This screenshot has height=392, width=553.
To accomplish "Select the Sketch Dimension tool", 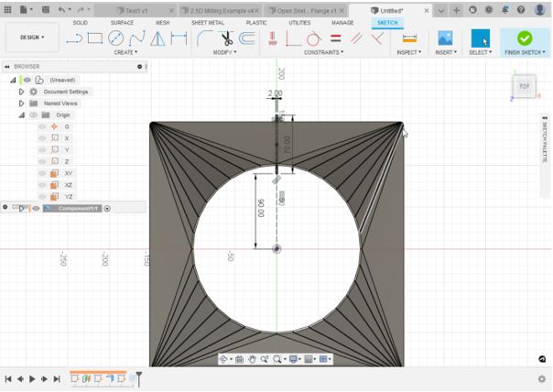I will [179, 38].
